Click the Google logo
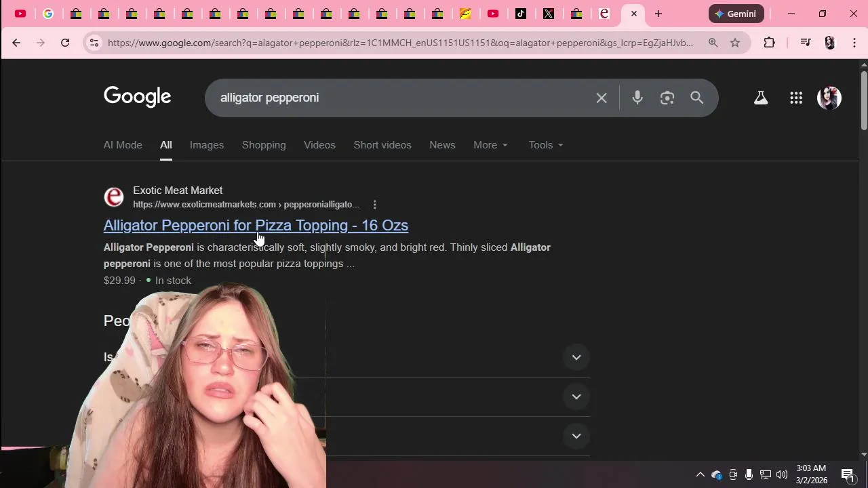The height and width of the screenshot is (488, 868). [138, 97]
